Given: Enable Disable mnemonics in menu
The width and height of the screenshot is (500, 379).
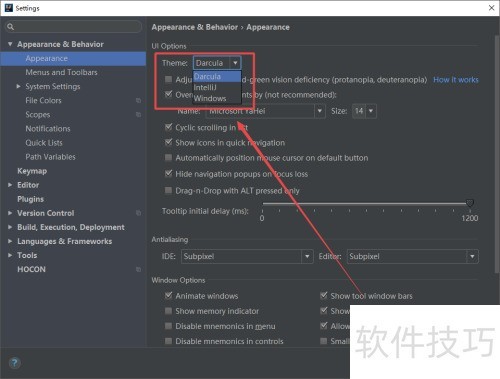Looking at the screenshot, I should tap(169, 326).
